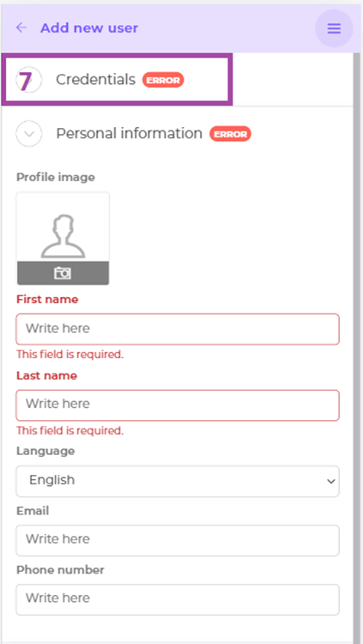The width and height of the screenshot is (363, 644).
Task: Click the ERROR badge next to Credentials
Action: [x=163, y=80]
